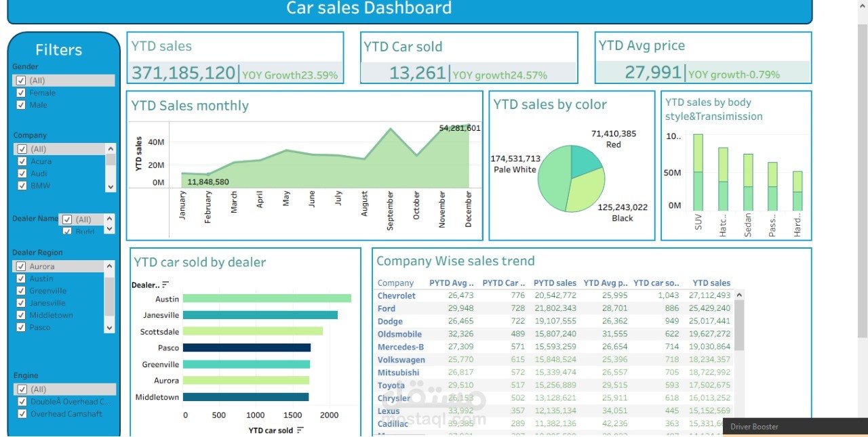
Task: Select the Janesville bar in dealer chart
Action: tap(260, 315)
